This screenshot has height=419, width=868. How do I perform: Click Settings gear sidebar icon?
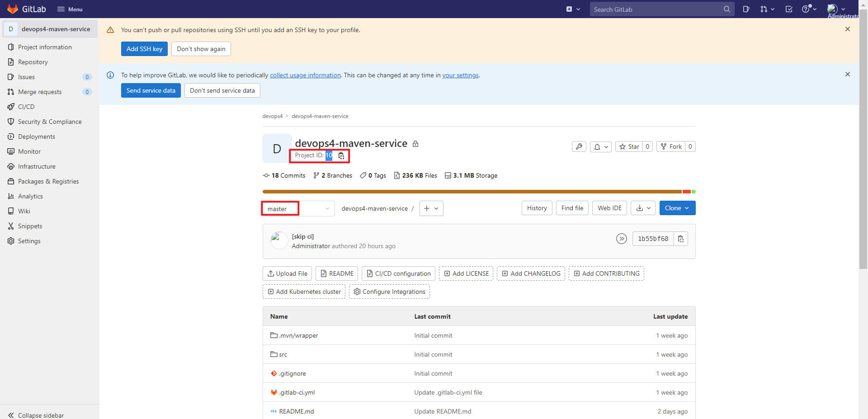11,241
